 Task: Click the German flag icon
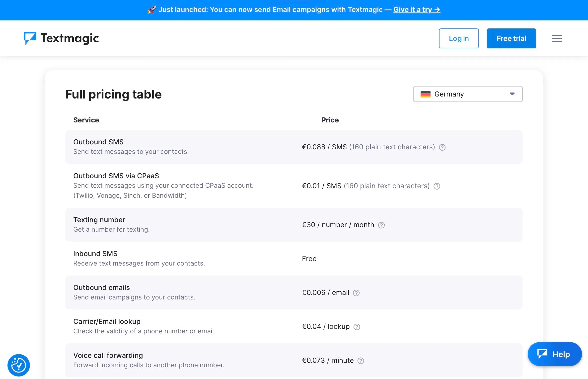pyautogui.click(x=425, y=94)
